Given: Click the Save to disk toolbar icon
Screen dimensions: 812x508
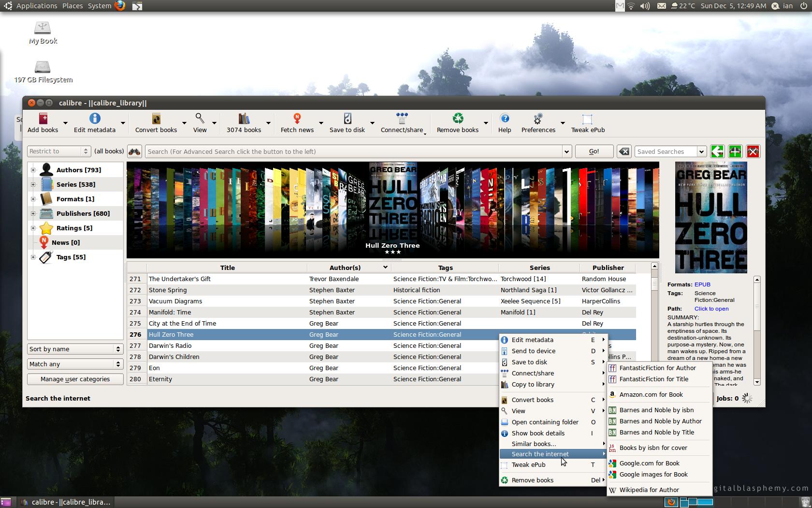Looking at the screenshot, I should point(347,119).
